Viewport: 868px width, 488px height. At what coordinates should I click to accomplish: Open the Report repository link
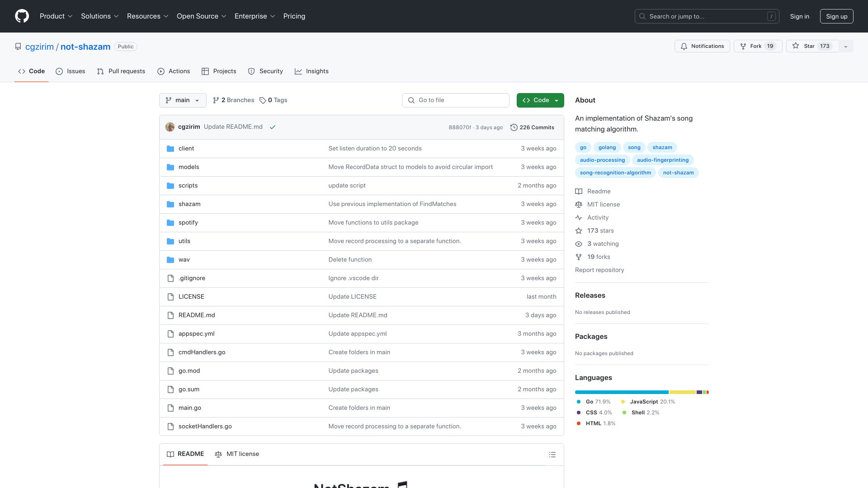click(599, 270)
